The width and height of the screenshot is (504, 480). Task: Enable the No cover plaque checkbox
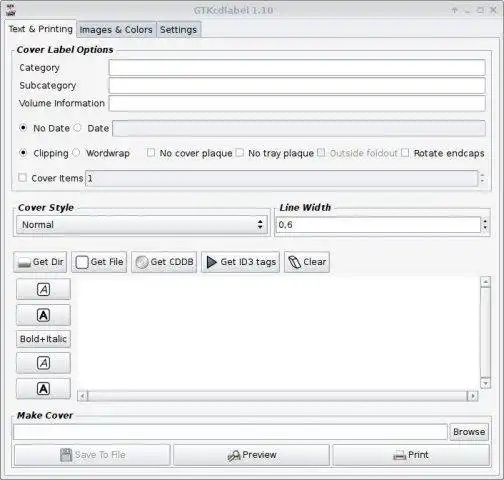point(151,153)
